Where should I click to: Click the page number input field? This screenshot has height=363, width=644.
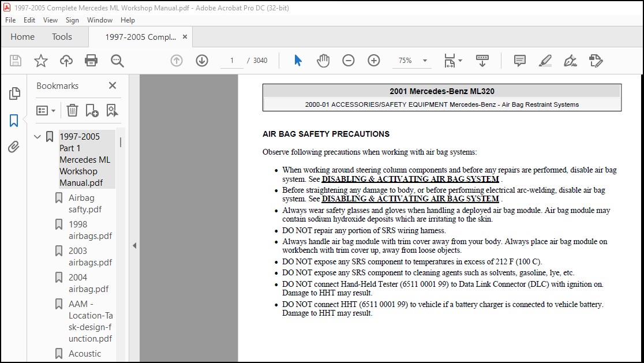pos(231,61)
